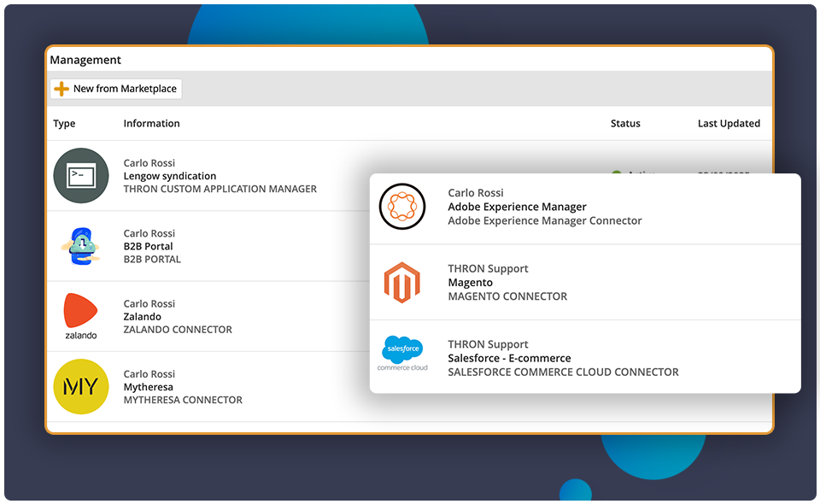This screenshot has height=504, width=820.
Task: Sort by the Information column header
Action: click(151, 124)
